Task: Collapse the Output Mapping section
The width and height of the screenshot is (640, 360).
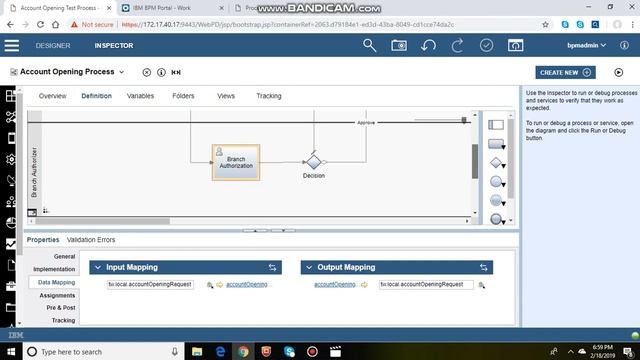Action: [x=309, y=267]
